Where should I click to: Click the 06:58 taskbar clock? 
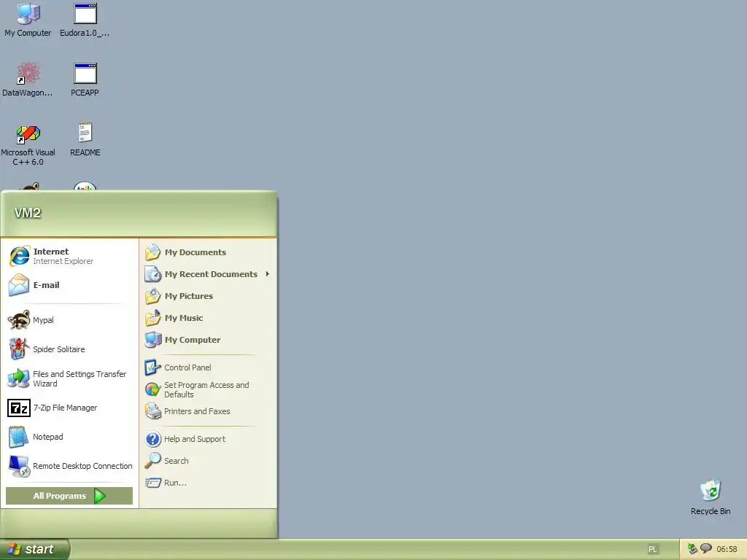point(727,550)
